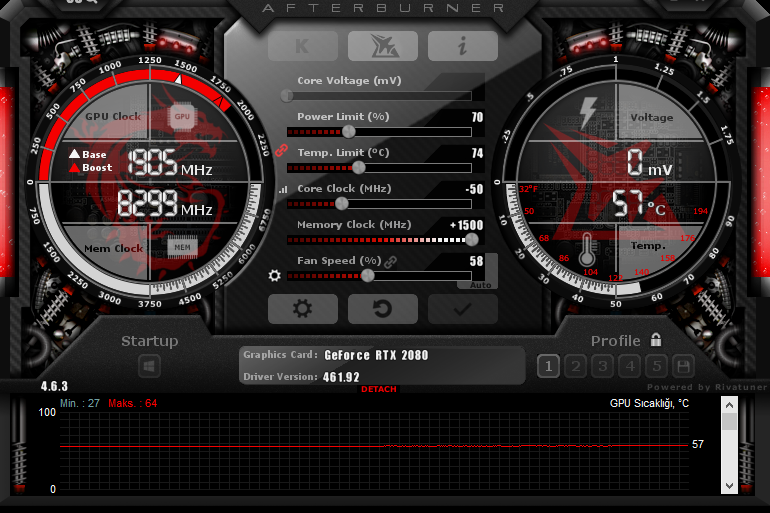Screen dimensions: 770x513
Task: Click the driver version 461.92
Action: [341, 377]
